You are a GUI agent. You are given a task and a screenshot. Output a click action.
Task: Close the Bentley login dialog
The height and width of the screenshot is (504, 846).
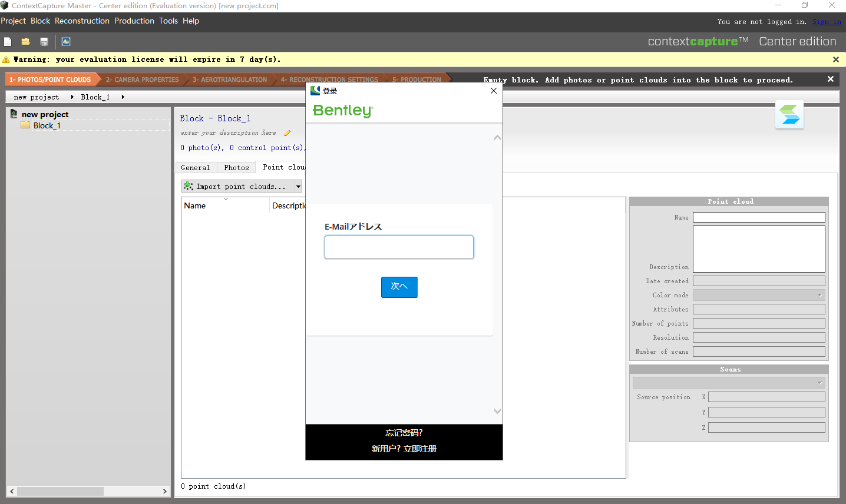click(x=494, y=91)
